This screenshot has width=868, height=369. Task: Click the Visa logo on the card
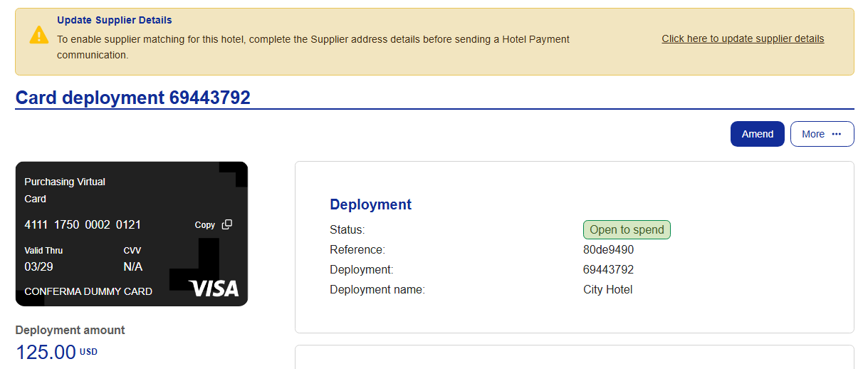214,288
